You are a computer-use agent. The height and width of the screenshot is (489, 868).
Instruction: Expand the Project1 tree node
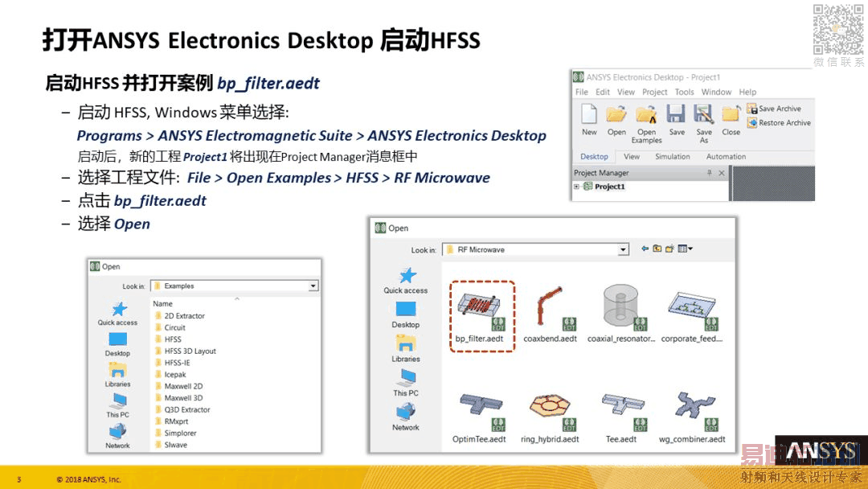pyautogui.click(x=576, y=187)
